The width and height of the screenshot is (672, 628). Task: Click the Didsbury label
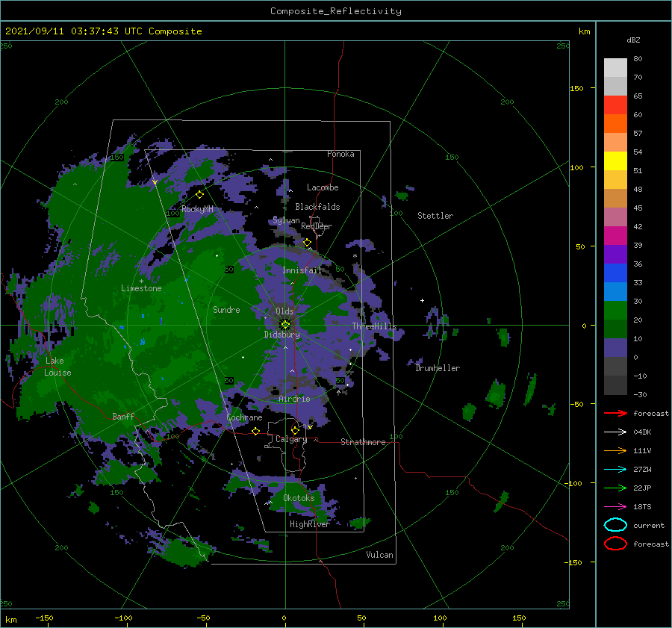coord(282,335)
